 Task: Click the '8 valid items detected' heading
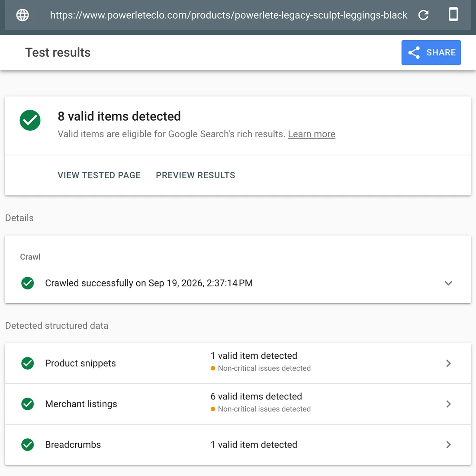pyautogui.click(x=119, y=116)
